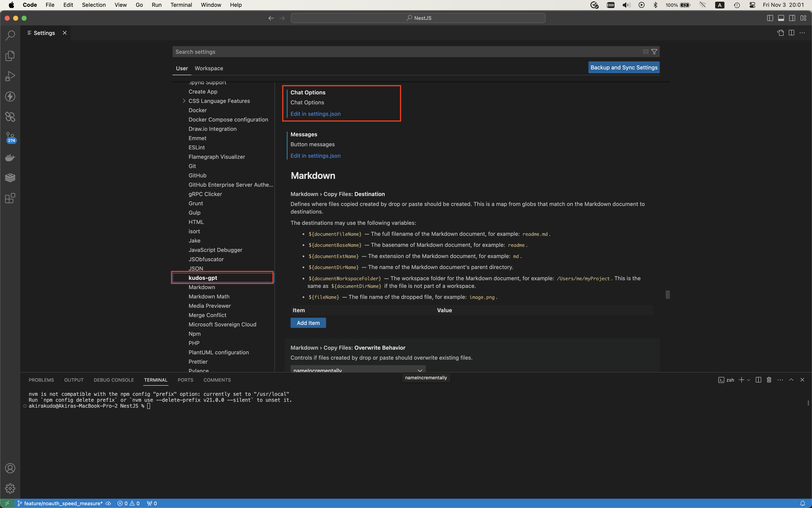Open the Terminal menu in menu bar
Screen dimensions: 812x508
tap(181, 5)
